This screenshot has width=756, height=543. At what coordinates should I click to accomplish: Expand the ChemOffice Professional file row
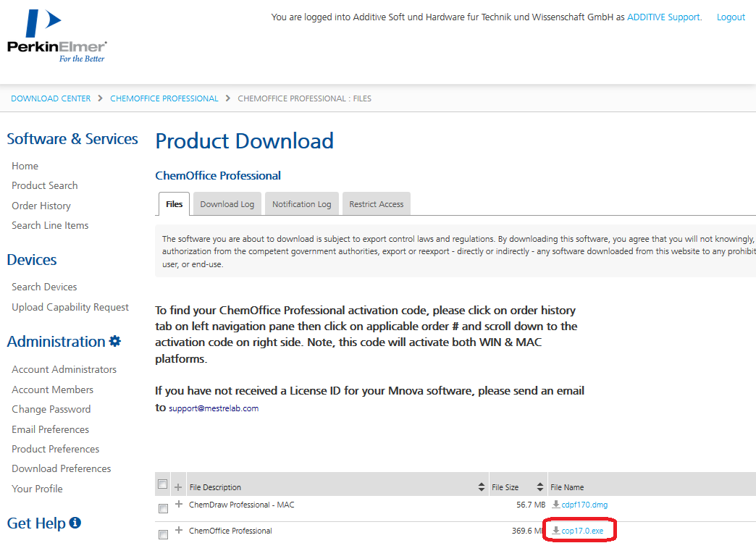pyautogui.click(x=179, y=530)
